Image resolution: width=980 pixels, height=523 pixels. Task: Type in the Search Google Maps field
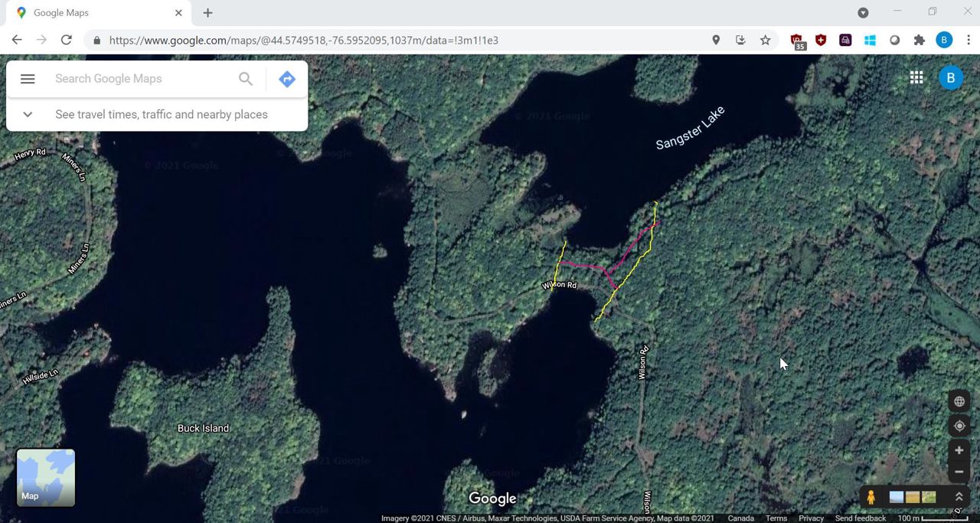pos(142,79)
